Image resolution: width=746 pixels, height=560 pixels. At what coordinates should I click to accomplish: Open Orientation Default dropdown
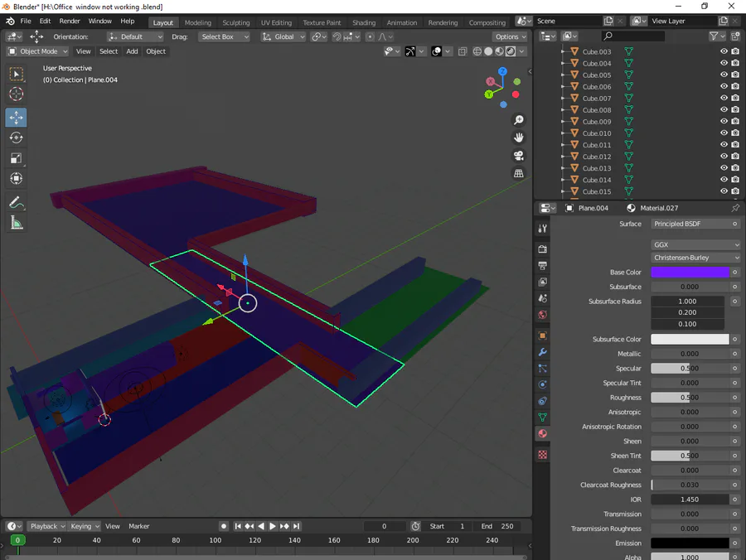pos(136,36)
